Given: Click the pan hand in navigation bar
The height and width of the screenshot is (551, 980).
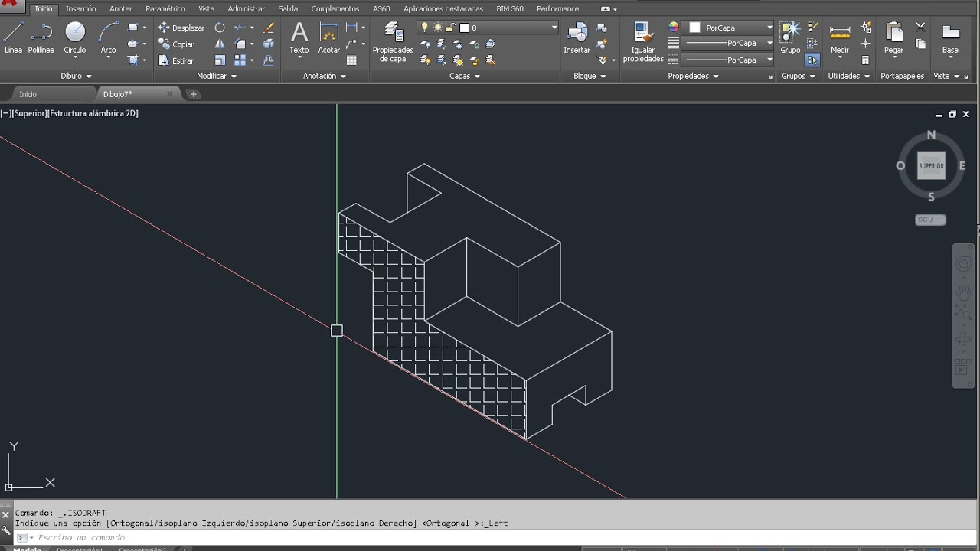Looking at the screenshot, I should pos(963,292).
